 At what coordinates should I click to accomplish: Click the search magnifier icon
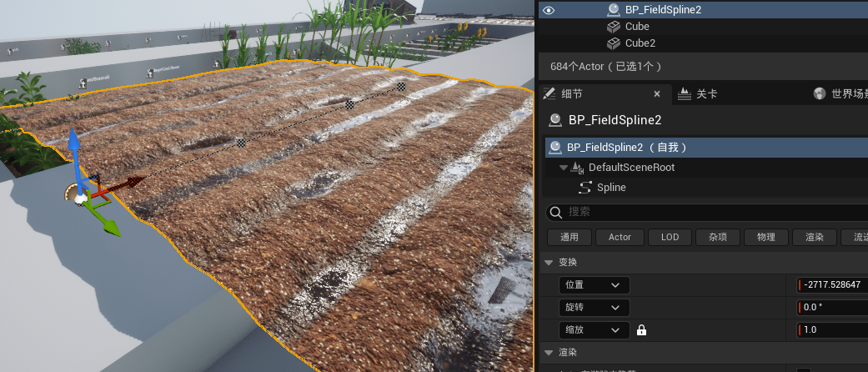(556, 212)
